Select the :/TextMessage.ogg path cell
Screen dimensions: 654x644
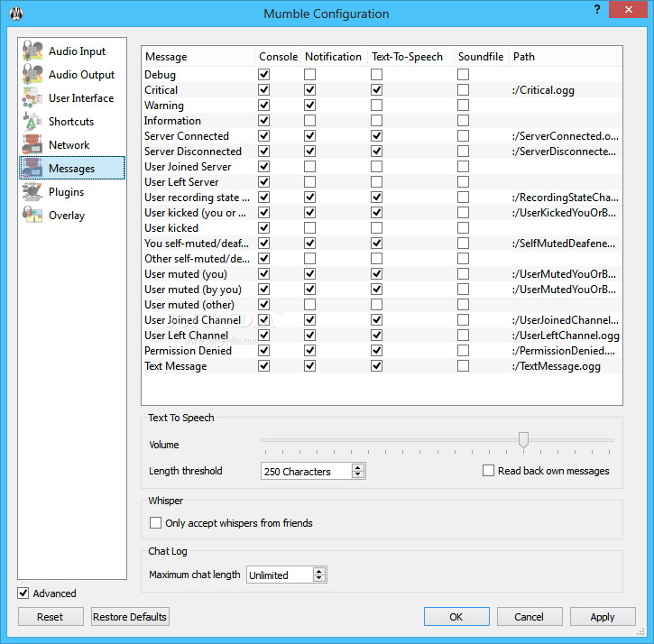click(566, 366)
